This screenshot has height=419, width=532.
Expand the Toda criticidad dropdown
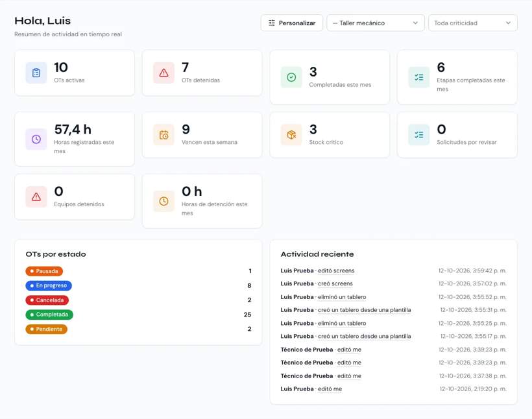click(473, 23)
